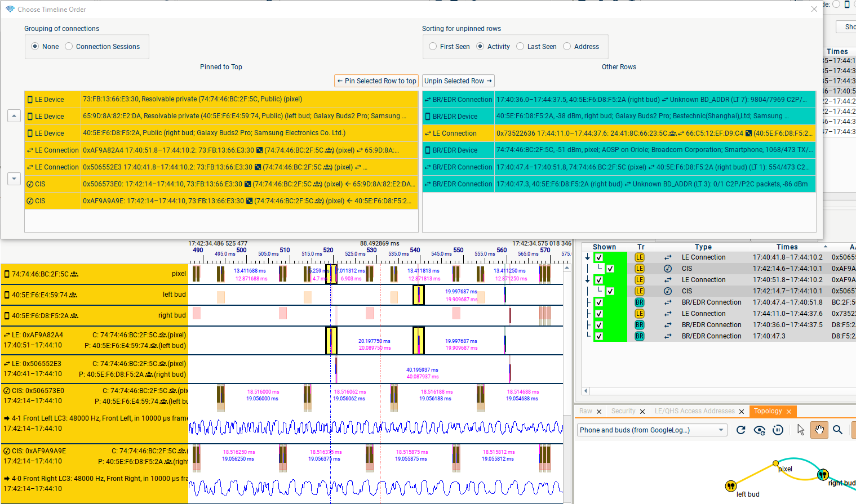Image resolution: width=856 pixels, height=504 pixels.
Task: Switch to the Security tab
Action: click(x=623, y=411)
